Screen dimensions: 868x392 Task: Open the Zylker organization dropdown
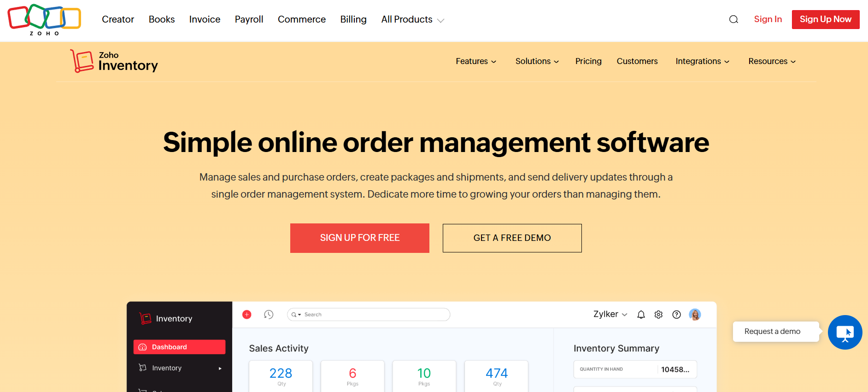(x=610, y=314)
